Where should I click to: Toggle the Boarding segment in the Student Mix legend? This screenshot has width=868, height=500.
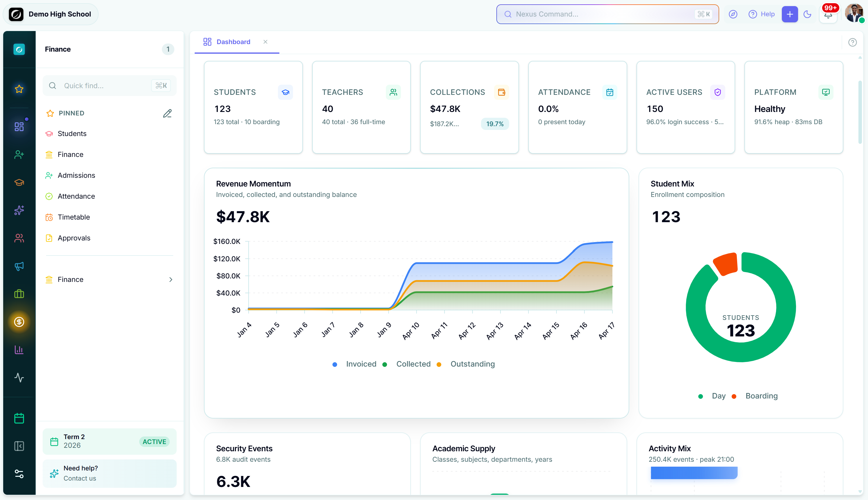(x=755, y=396)
